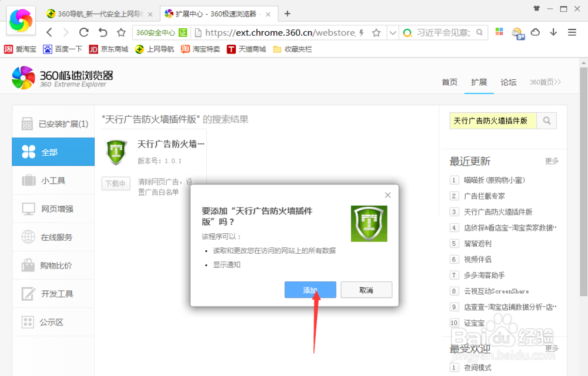Open 溜溜返利 in the recent list
Image resolution: width=588 pixels, height=376 pixels.
[x=477, y=243]
